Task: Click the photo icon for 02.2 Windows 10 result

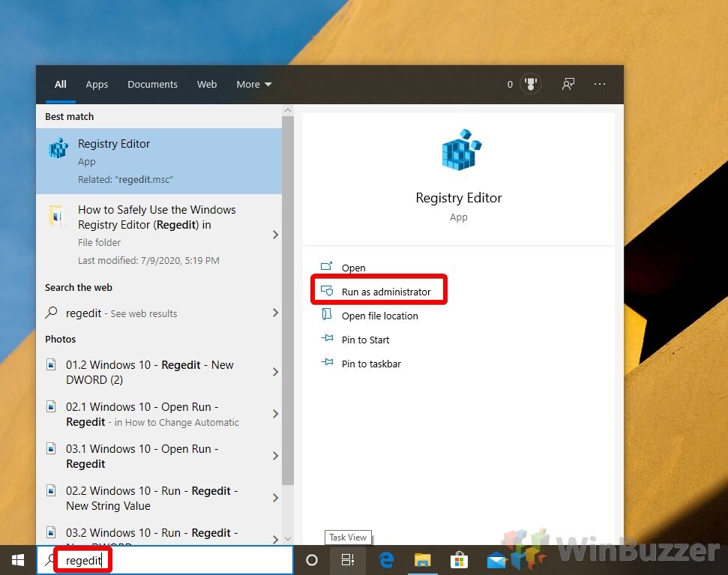Action: 51,490
